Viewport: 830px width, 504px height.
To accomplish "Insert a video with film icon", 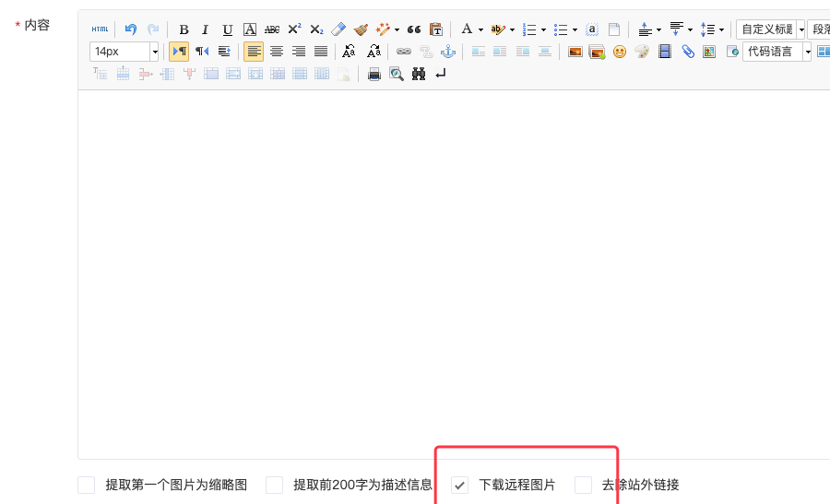I will [665, 52].
